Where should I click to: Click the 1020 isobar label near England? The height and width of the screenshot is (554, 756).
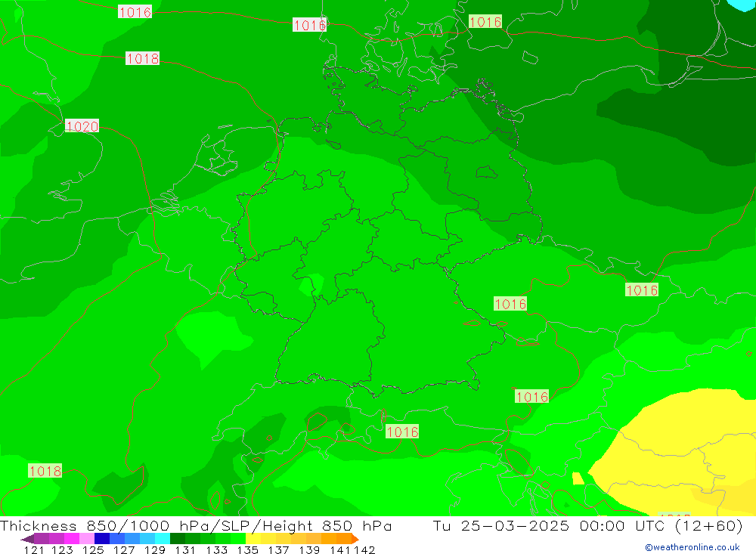82,126
